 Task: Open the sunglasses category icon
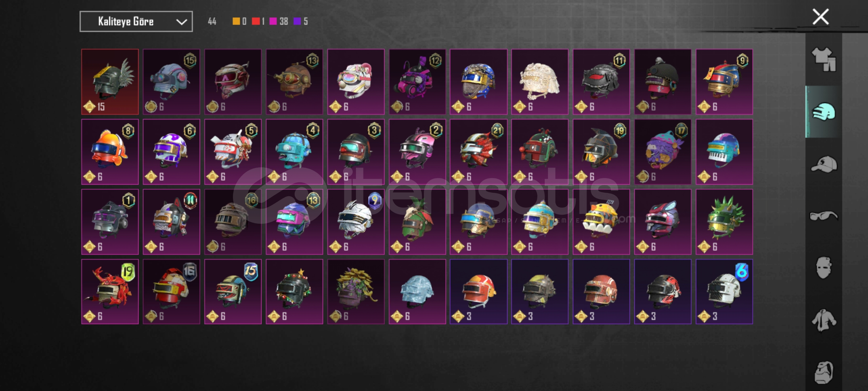click(824, 216)
